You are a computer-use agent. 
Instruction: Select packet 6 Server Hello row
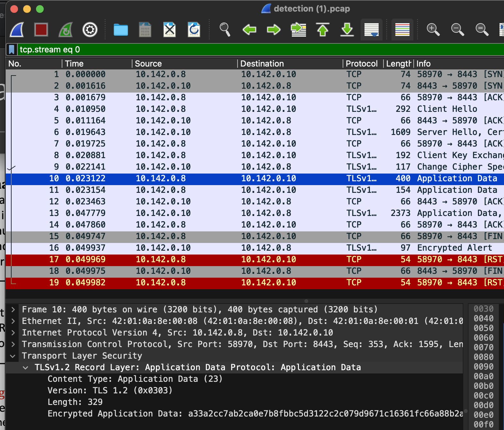click(255, 132)
